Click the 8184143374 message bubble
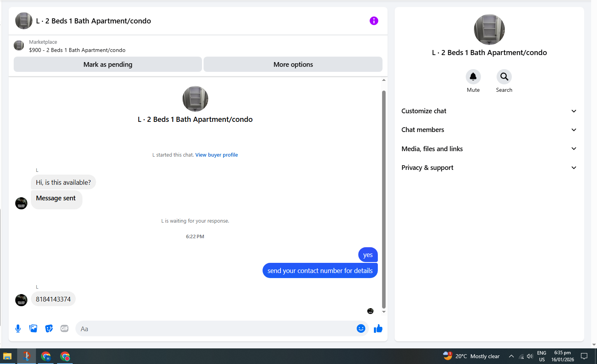597x364 pixels. (x=53, y=299)
